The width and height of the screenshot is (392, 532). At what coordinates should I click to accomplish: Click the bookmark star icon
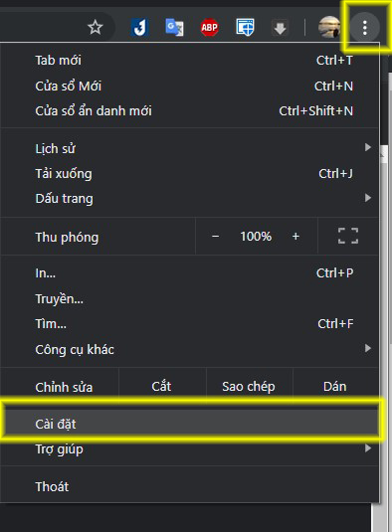coord(96,27)
